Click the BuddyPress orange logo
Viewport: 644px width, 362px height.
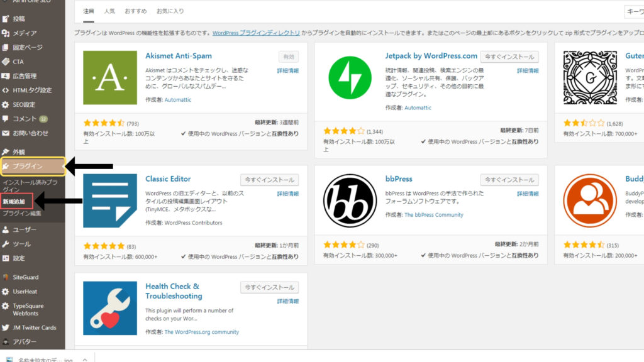pos(590,200)
